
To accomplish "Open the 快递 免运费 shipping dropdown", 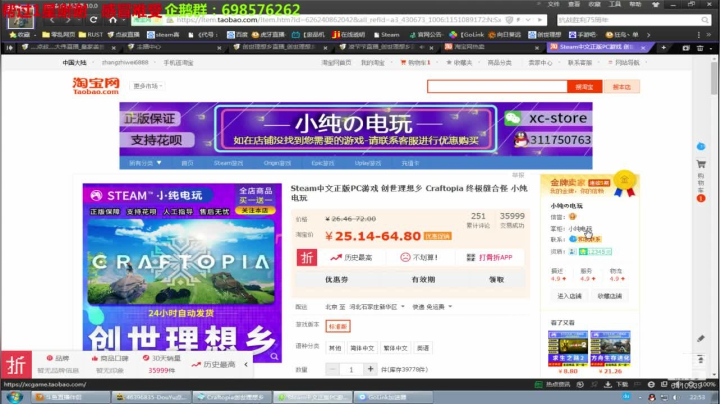I will pyautogui.click(x=432, y=307).
